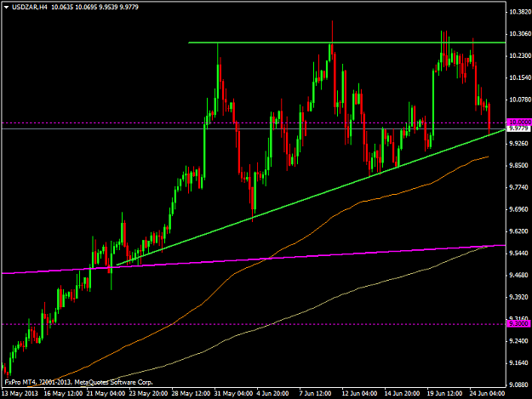
Task: Click price scale label 9.1640
Action: coord(520,363)
